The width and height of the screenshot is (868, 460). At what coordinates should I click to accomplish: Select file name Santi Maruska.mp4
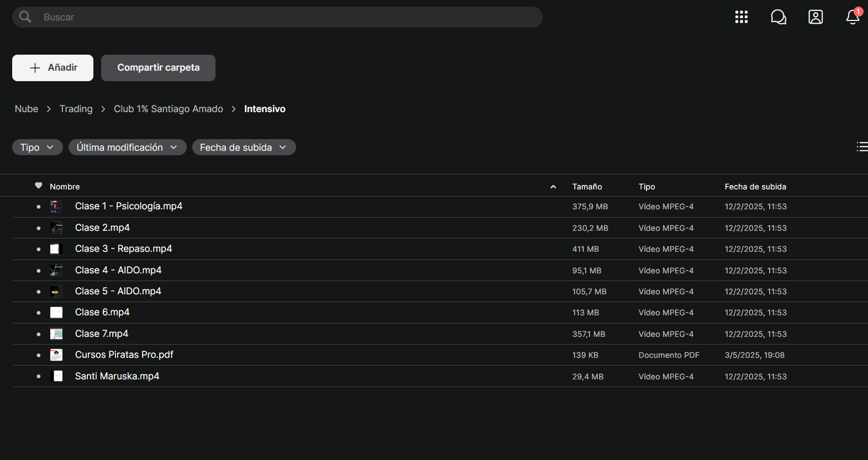(117, 376)
